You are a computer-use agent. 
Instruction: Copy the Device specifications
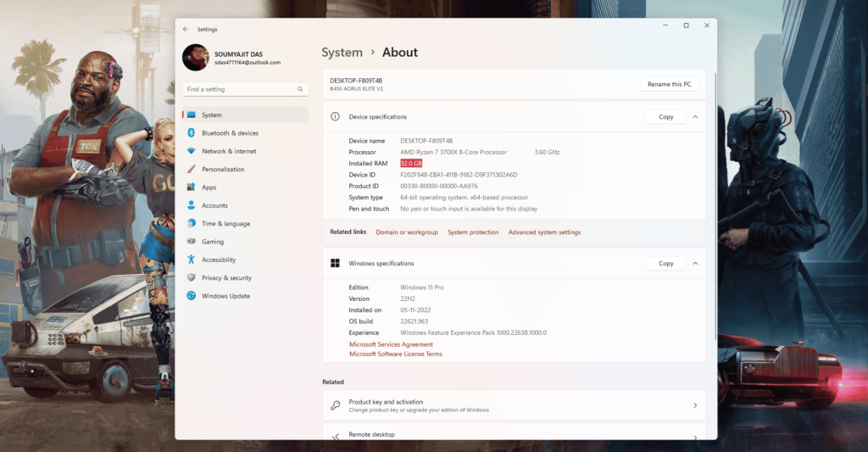point(666,117)
